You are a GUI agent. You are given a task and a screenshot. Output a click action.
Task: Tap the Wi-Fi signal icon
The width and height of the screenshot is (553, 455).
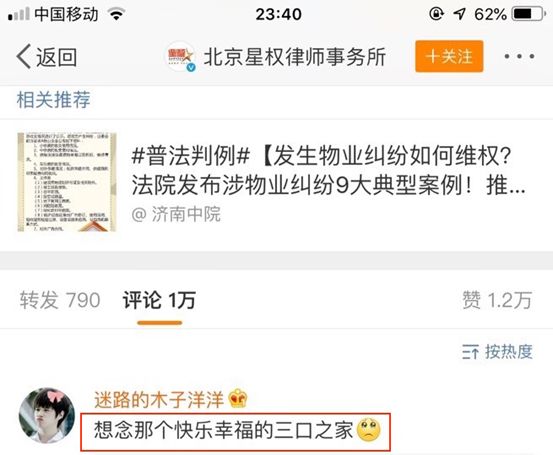[116, 14]
